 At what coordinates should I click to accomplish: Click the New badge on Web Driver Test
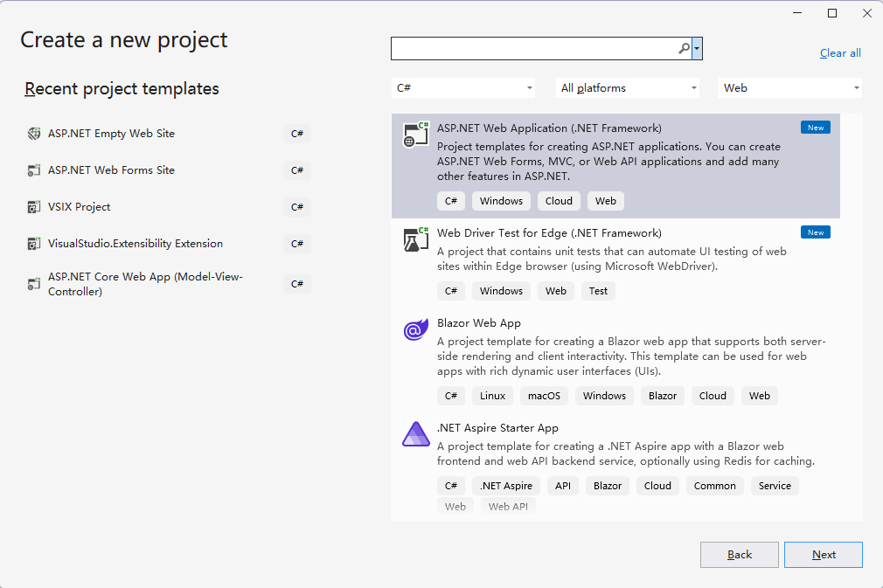[816, 232]
